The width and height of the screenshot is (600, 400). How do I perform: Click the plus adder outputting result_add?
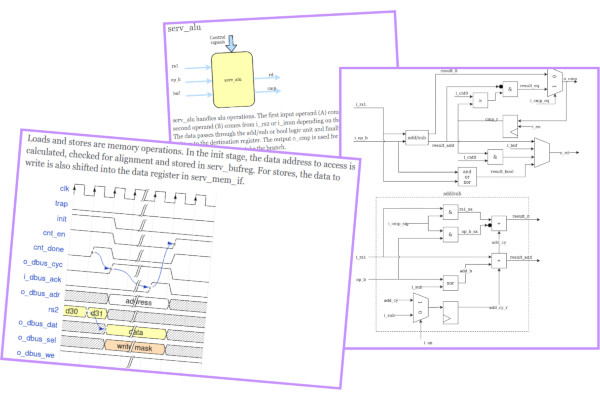click(x=499, y=261)
